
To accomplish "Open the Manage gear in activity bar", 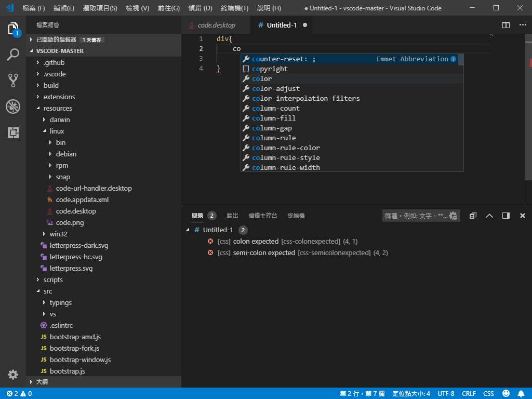I will 13,374.
